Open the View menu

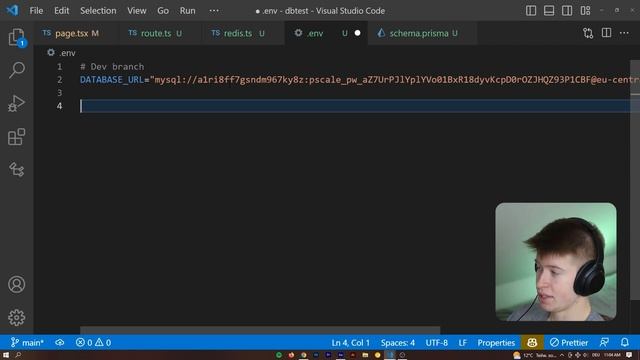pos(137,11)
